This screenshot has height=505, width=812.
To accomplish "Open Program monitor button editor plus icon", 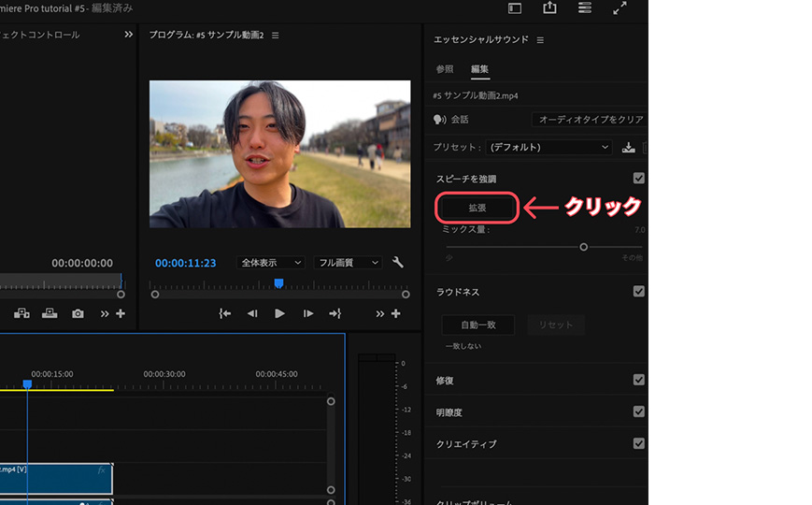I will [x=395, y=313].
